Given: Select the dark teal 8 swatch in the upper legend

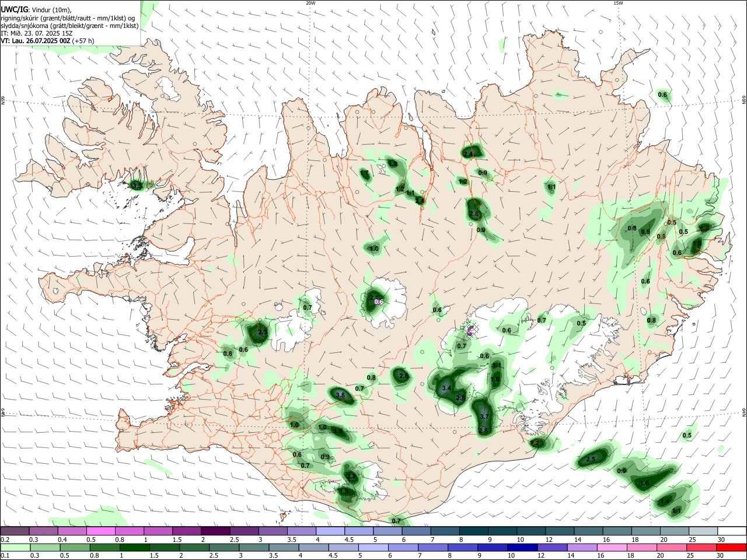Looking at the screenshot, I should (473, 531).
